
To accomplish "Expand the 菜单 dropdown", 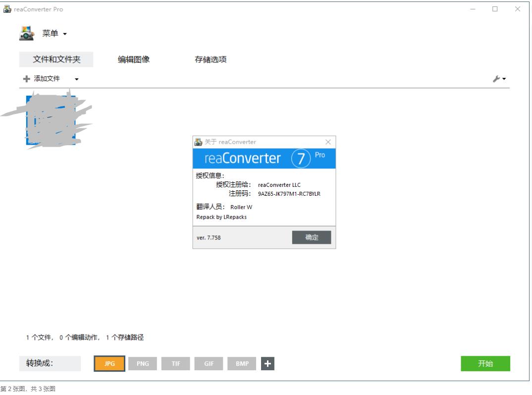I will (x=52, y=34).
